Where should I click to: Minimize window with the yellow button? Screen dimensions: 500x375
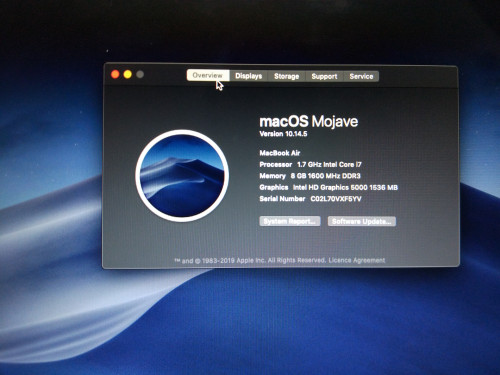tap(128, 74)
